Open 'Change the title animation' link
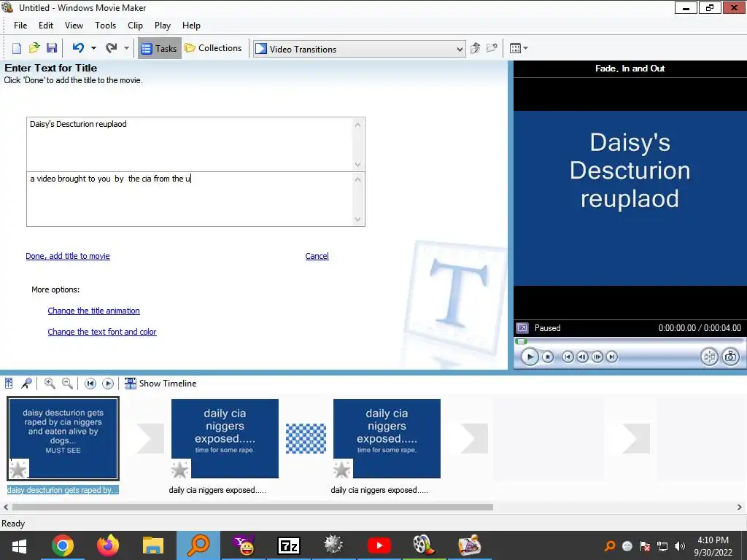The height and width of the screenshot is (560, 747). coord(94,311)
